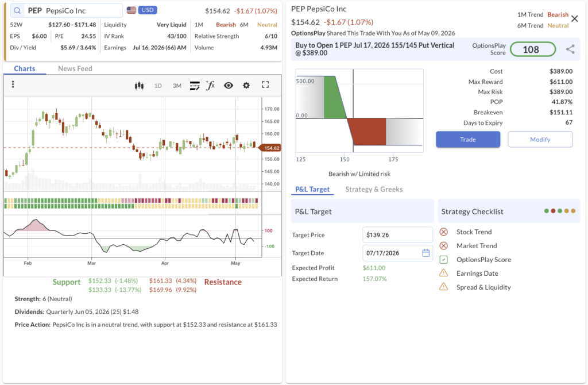Click the Target Price input field
Image resolution: width=588 pixels, height=385 pixels.
pyautogui.click(x=397, y=235)
